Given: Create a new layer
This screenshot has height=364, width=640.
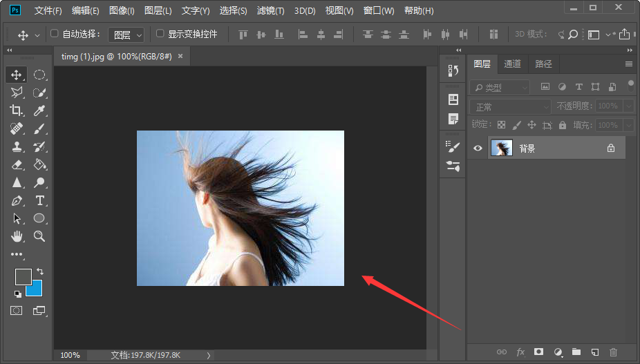Looking at the screenshot, I should 595,352.
